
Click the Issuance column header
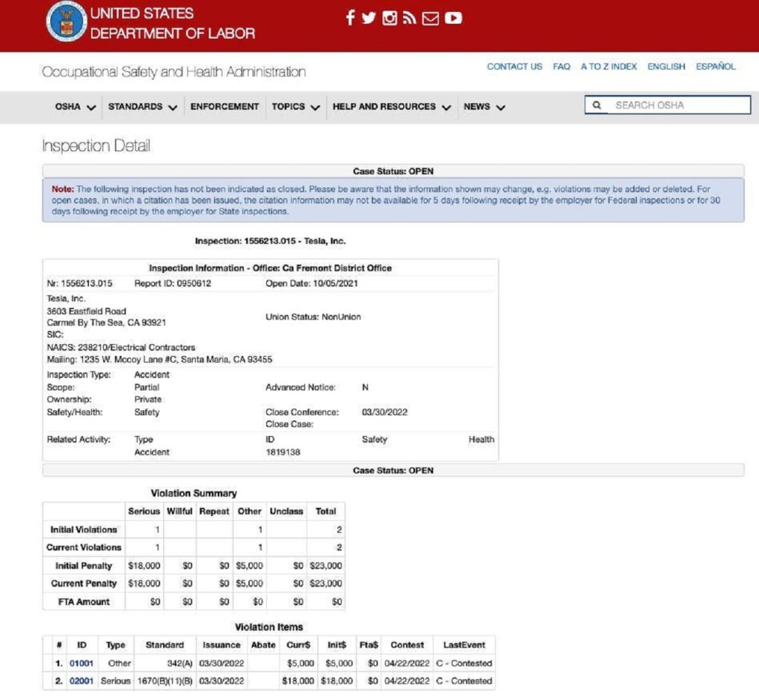pos(221,645)
